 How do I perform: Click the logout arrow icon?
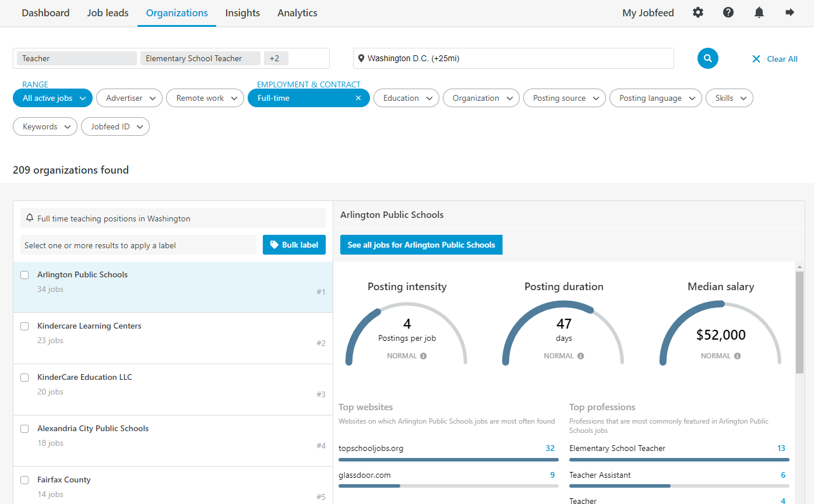pos(790,12)
